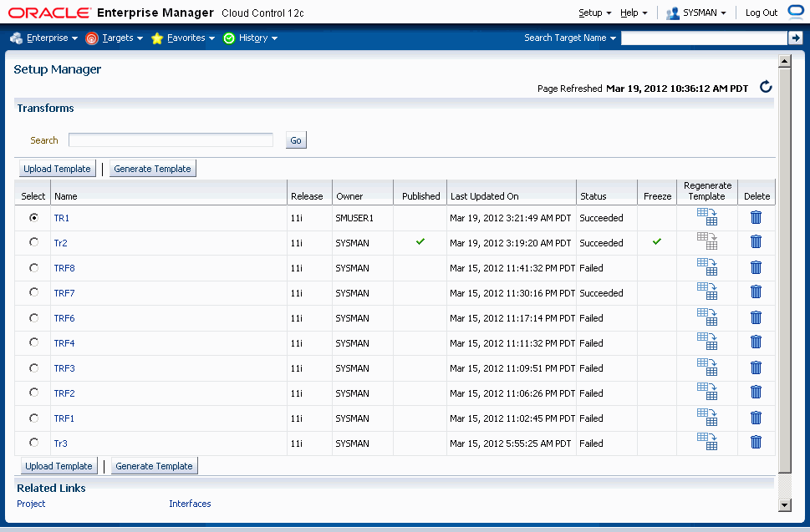The height and width of the screenshot is (532, 810).
Task: Click the Transforms search input field
Action: 171,139
